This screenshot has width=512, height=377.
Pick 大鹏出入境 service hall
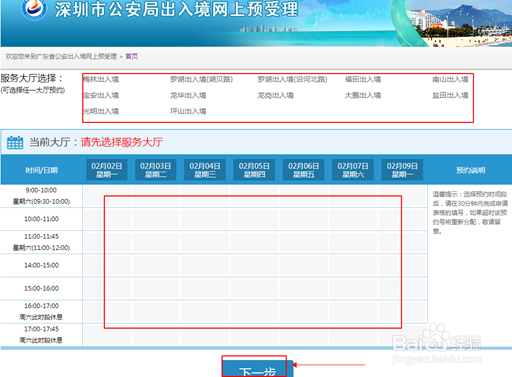363,95
